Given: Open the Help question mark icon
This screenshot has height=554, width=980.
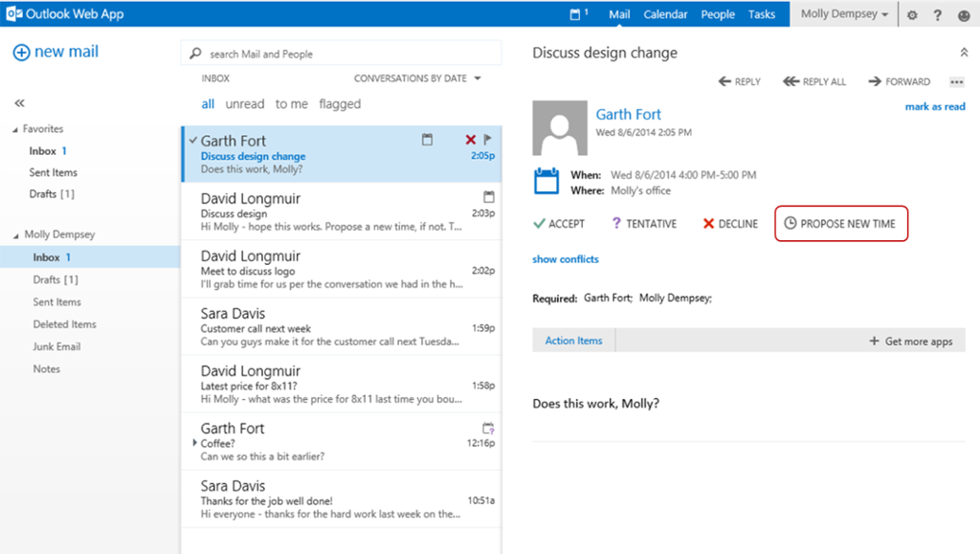Looking at the screenshot, I should 937,14.
